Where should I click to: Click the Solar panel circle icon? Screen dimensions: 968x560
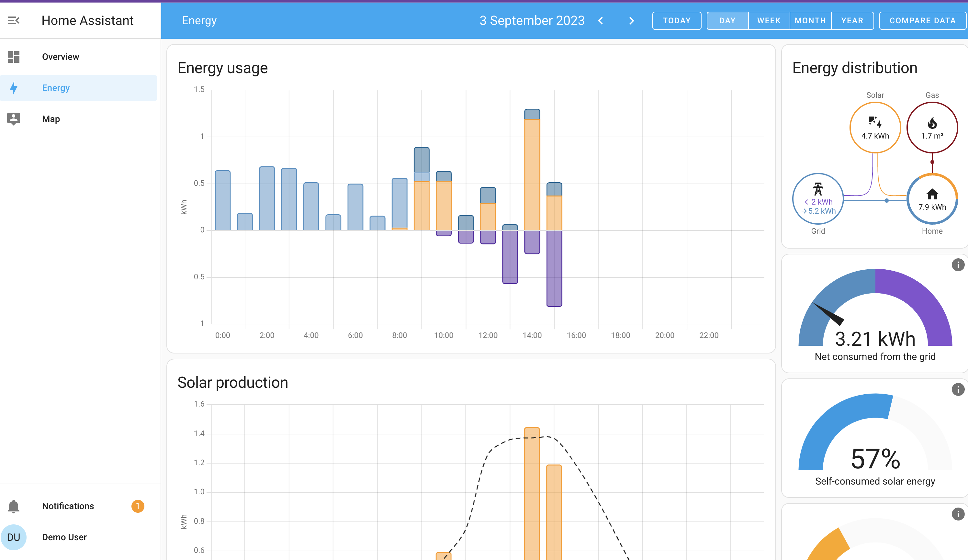click(x=875, y=127)
